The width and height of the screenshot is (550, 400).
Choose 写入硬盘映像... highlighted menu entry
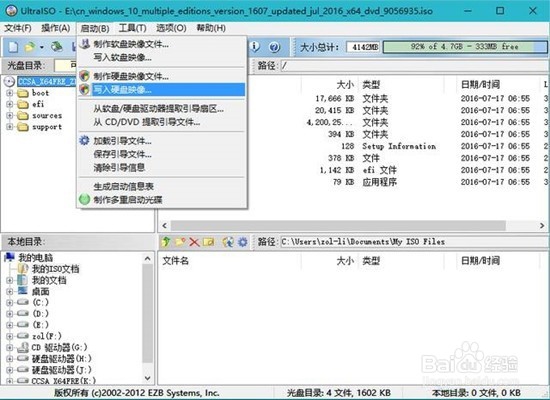(162, 89)
